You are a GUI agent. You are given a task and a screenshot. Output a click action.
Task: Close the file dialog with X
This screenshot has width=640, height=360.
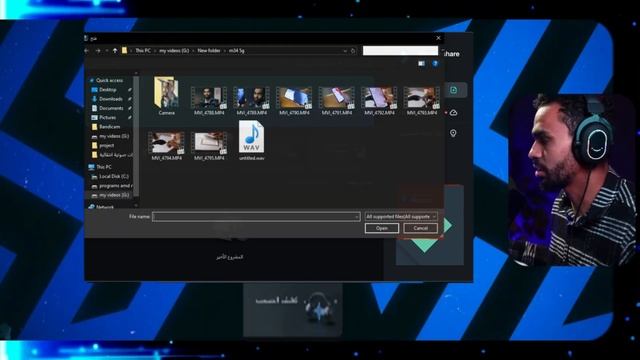438,38
